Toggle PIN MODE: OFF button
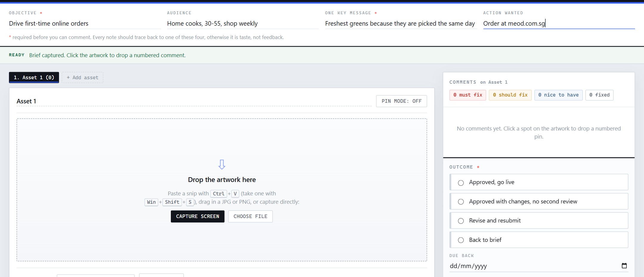 401,101
